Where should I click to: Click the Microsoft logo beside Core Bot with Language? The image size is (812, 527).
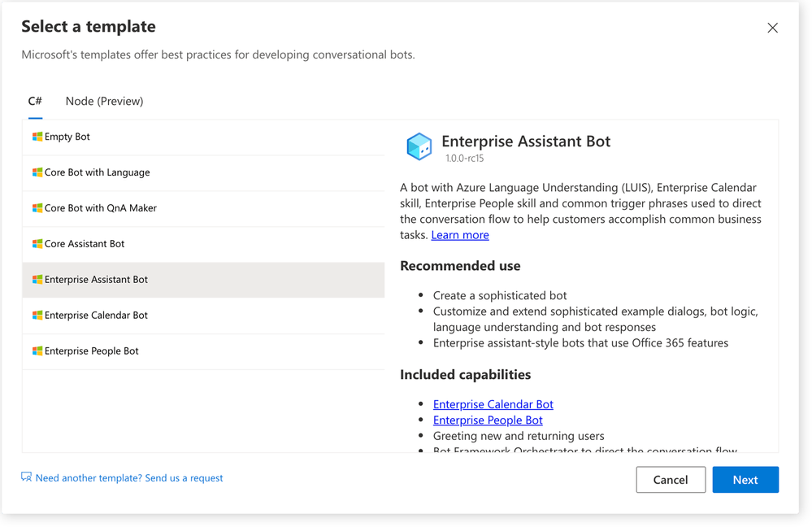37,172
